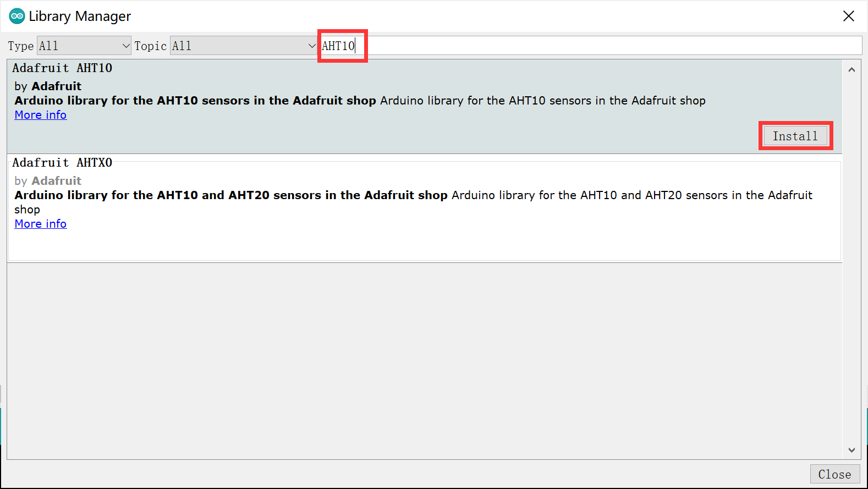The height and width of the screenshot is (489, 868).
Task: Click the AHT10 search input field
Action: coord(590,46)
